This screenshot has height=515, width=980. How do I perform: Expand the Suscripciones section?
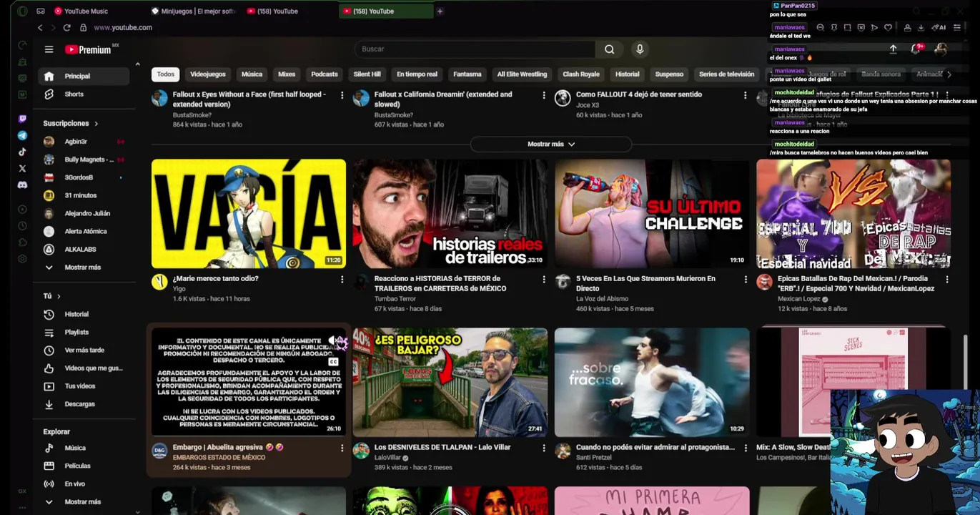[71, 123]
